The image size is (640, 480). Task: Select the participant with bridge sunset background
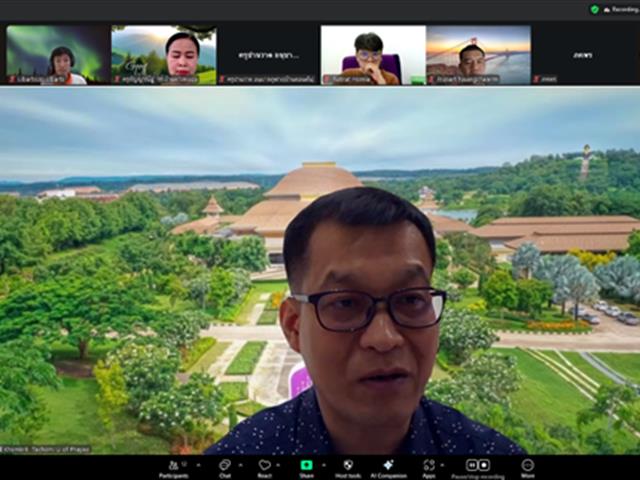[x=477, y=55]
